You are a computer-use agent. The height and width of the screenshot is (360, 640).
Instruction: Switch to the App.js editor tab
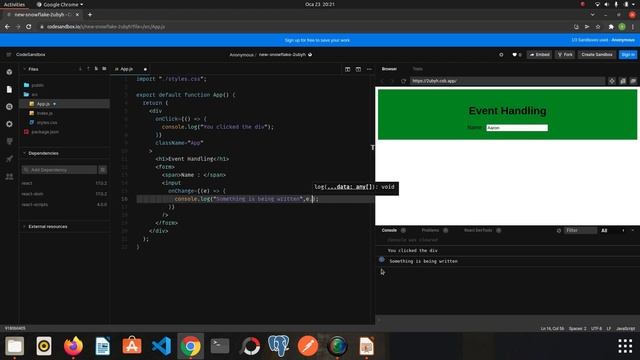point(127,69)
